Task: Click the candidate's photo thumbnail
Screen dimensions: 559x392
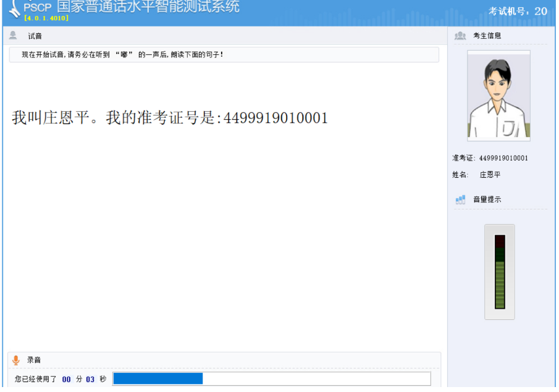Action: pos(498,96)
